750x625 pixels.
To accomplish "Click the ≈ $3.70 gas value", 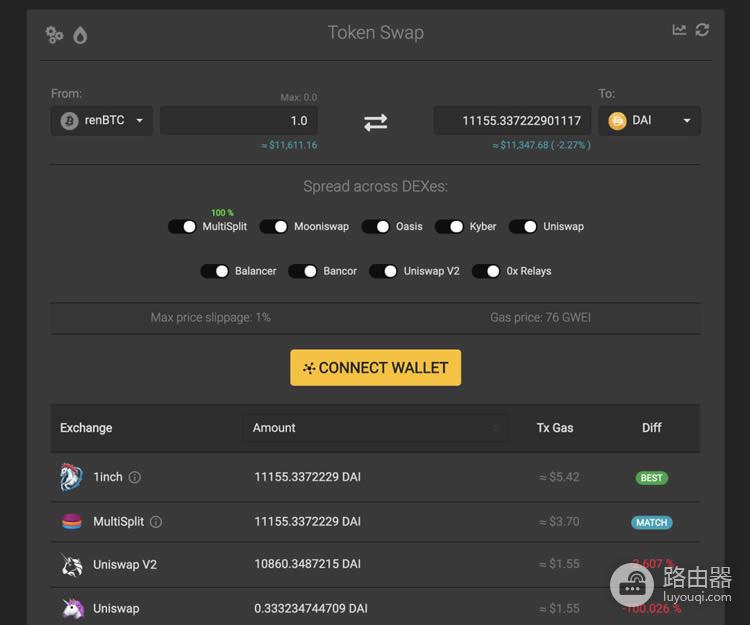I will tap(560, 521).
